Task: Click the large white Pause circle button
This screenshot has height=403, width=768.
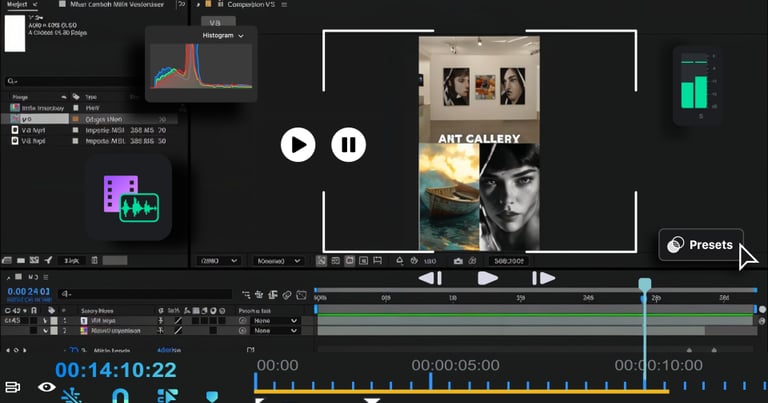Action: pyautogui.click(x=348, y=144)
